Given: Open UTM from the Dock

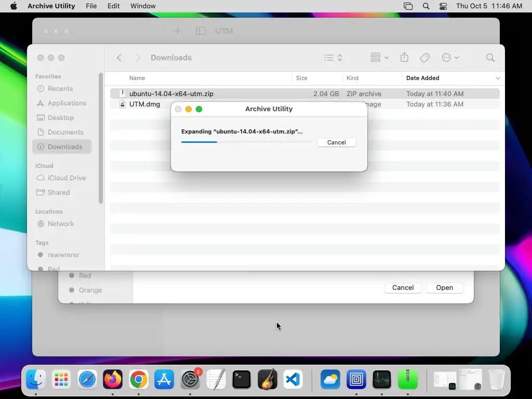Looking at the screenshot, I should (x=356, y=379).
